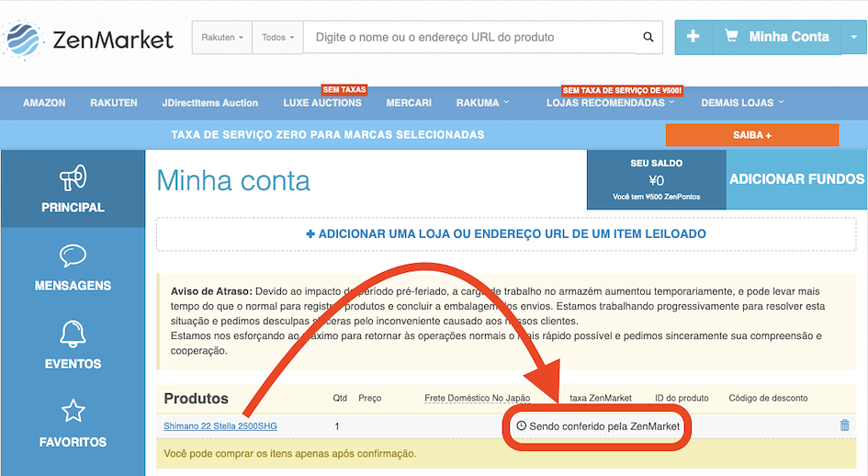Click the Minha Conta button

coord(777,37)
